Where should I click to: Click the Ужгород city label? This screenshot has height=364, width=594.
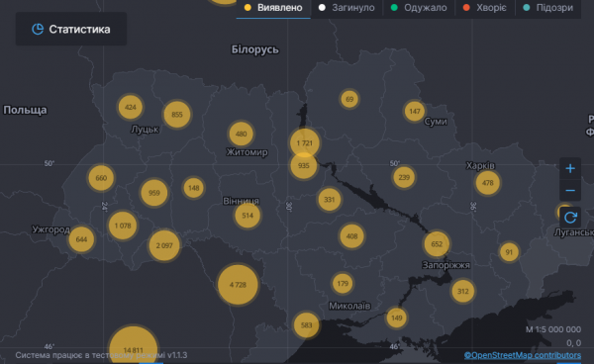pos(51,229)
